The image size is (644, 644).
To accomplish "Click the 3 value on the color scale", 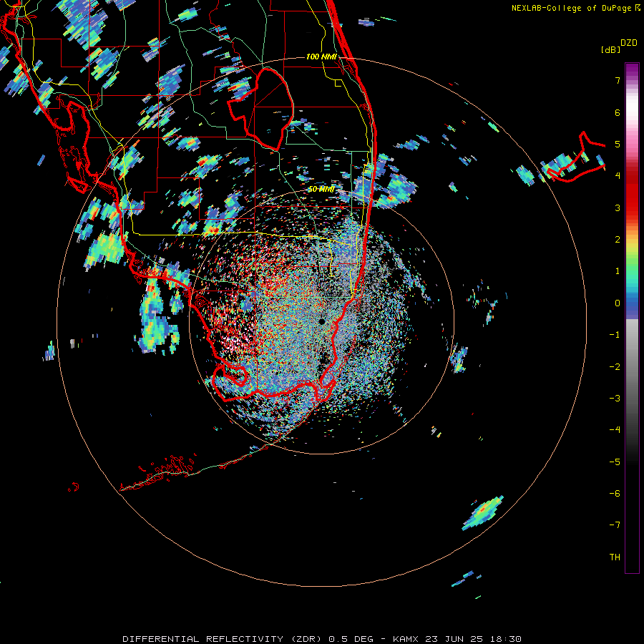I will pos(618,208).
